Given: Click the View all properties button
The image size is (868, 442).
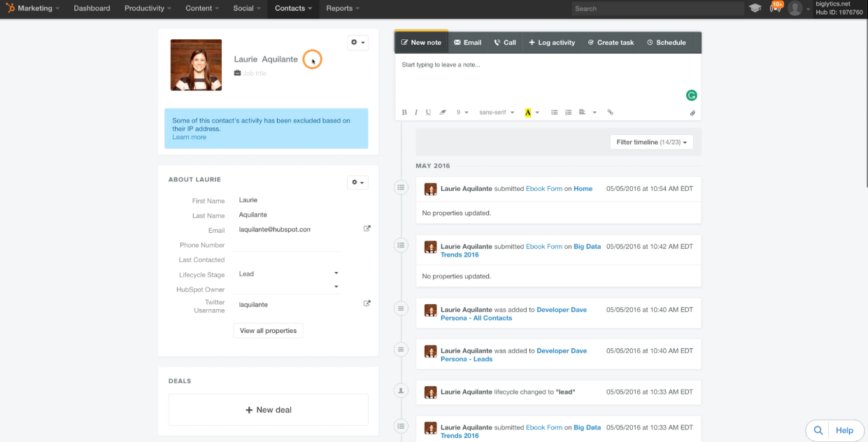Looking at the screenshot, I should [268, 331].
